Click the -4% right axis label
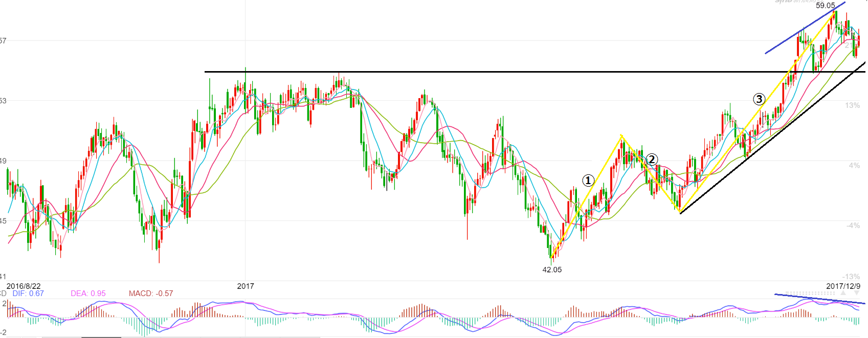868x338 pixels. tap(853, 226)
